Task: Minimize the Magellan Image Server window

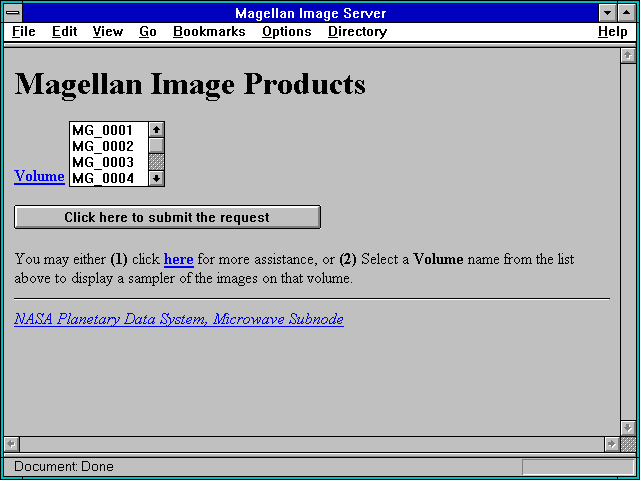Action: click(607, 13)
